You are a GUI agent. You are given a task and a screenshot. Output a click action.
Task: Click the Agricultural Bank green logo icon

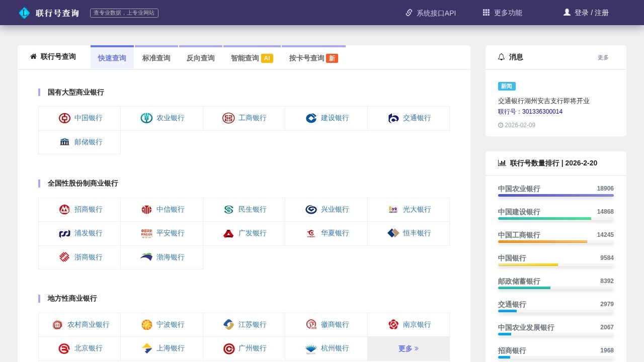pos(146,118)
